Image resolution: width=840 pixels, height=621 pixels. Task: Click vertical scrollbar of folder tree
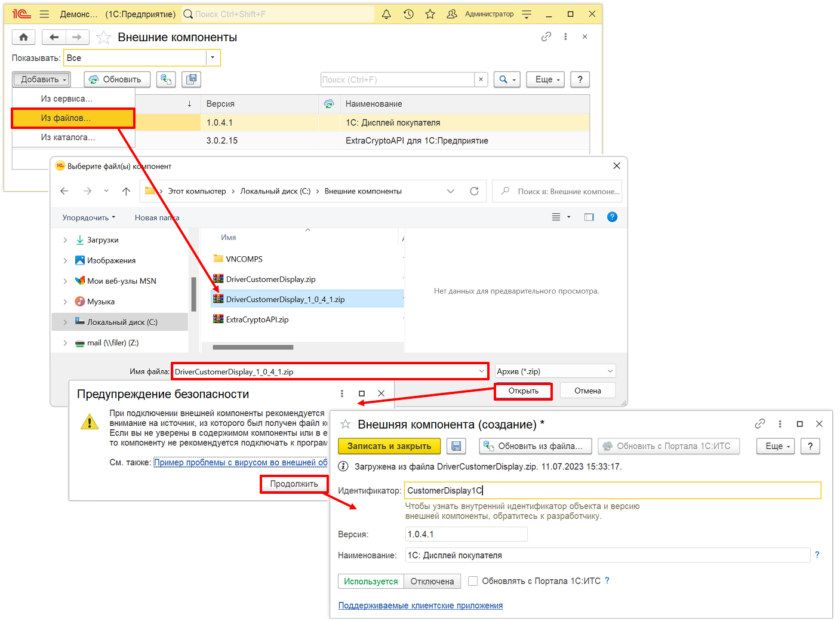click(x=193, y=294)
